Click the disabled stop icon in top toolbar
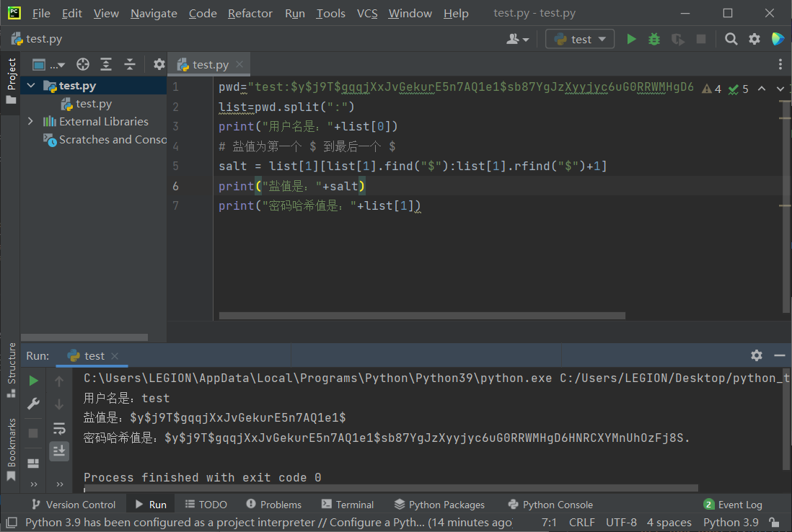Image resolution: width=792 pixels, height=532 pixels. coord(701,40)
